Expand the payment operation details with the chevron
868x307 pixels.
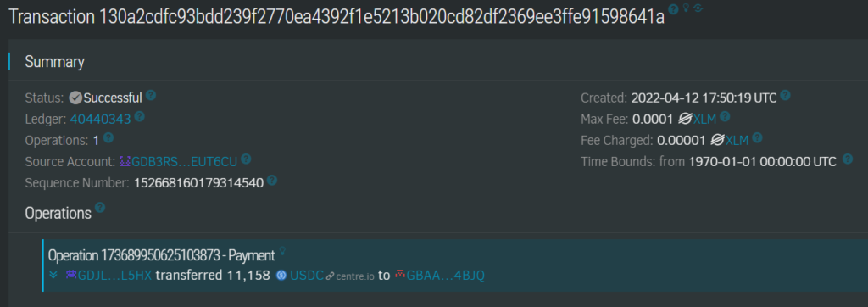tap(53, 274)
